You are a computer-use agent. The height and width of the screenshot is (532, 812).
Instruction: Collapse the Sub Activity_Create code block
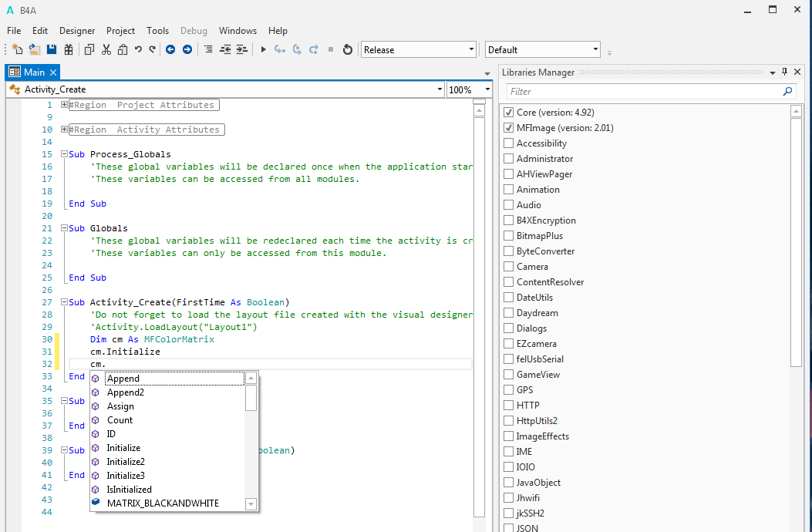64,302
